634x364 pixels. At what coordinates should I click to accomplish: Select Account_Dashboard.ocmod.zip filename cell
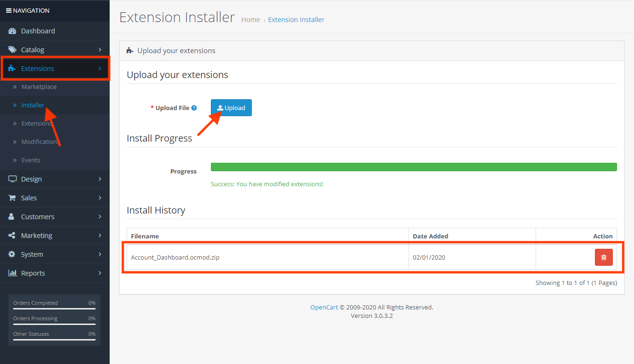click(x=268, y=257)
